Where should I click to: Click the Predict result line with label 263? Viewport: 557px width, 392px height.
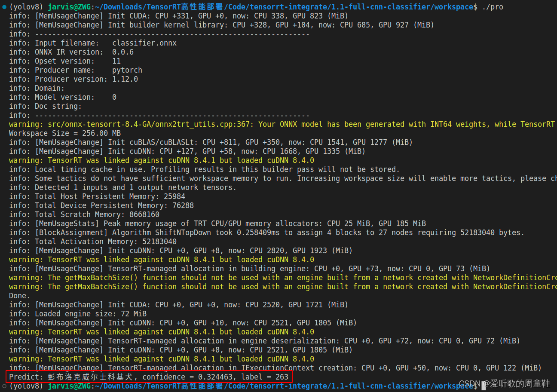[x=149, y=377]
